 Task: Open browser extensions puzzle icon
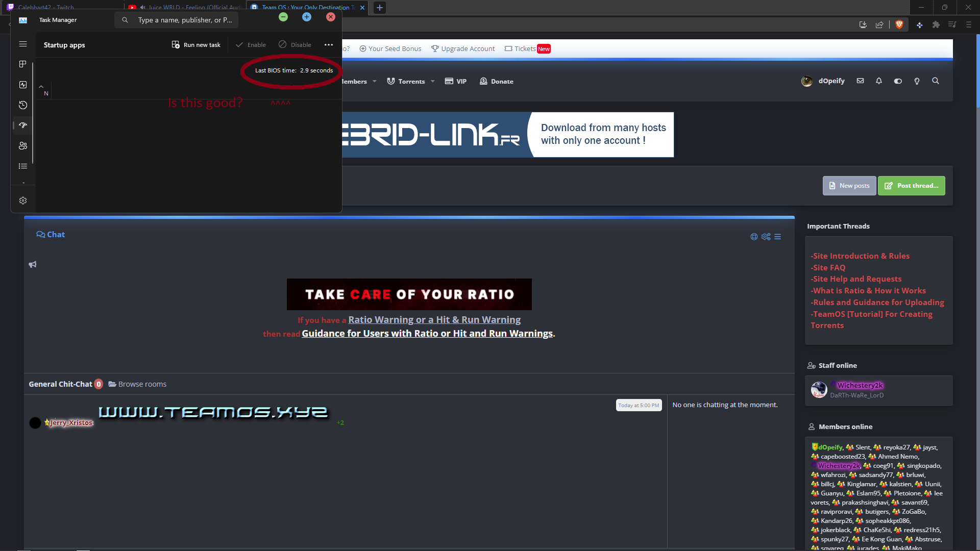coord(936,24)
